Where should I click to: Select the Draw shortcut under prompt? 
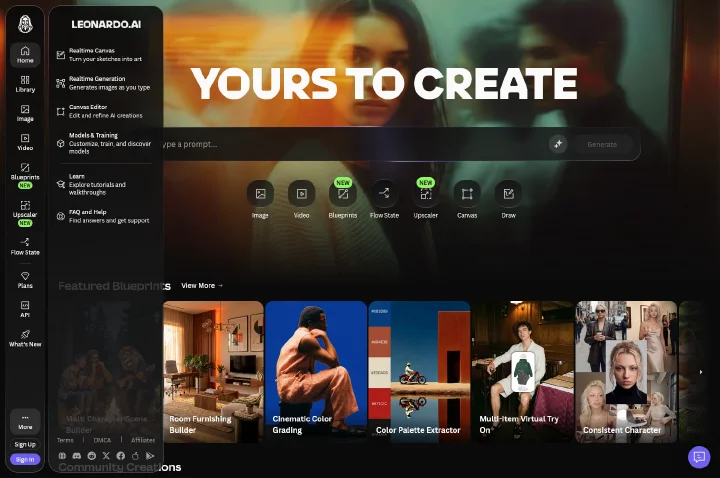coord(508,199)
